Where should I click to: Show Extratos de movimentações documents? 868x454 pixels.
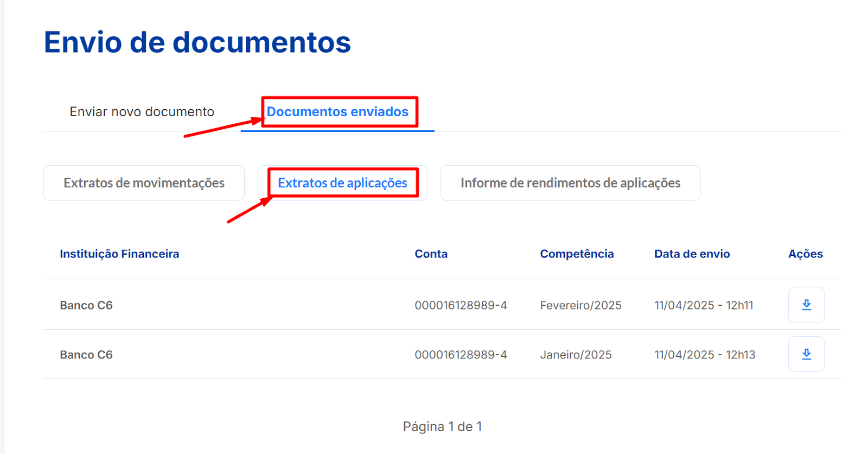[144, 183]
